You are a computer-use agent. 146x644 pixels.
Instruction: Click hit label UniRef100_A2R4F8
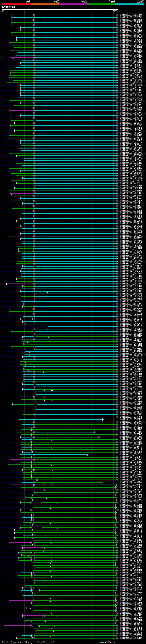pyautogui.click(x=131, y=128)
